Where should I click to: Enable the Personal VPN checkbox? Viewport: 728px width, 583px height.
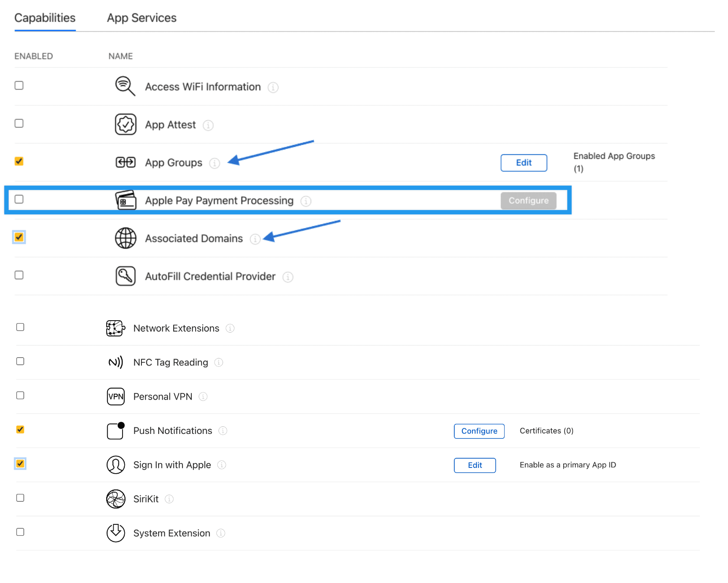pos(20,395)
